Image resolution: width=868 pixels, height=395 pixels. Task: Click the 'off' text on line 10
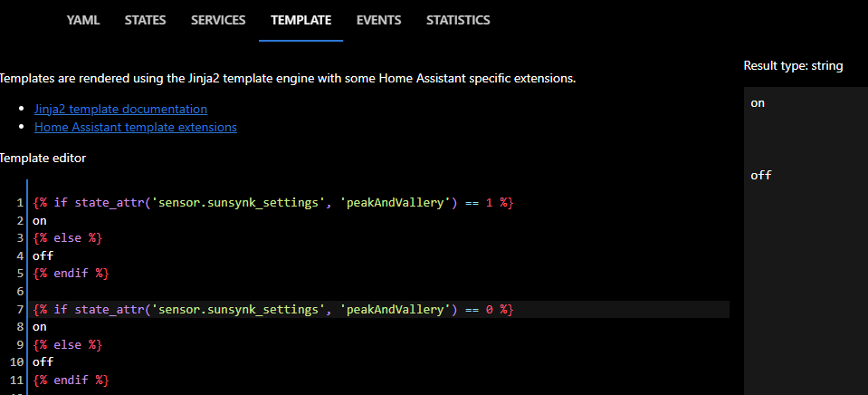point(43,362)
